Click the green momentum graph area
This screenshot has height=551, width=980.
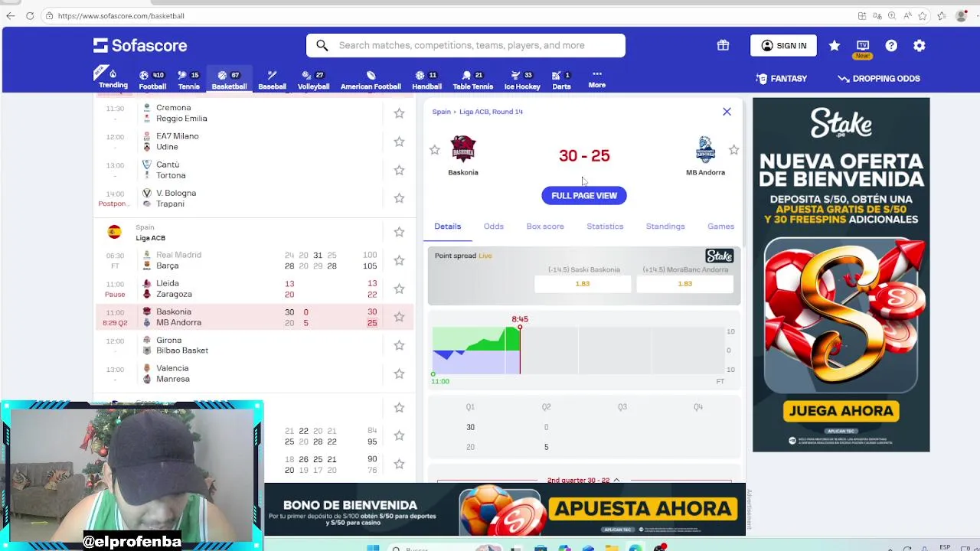tap(490, 340)
